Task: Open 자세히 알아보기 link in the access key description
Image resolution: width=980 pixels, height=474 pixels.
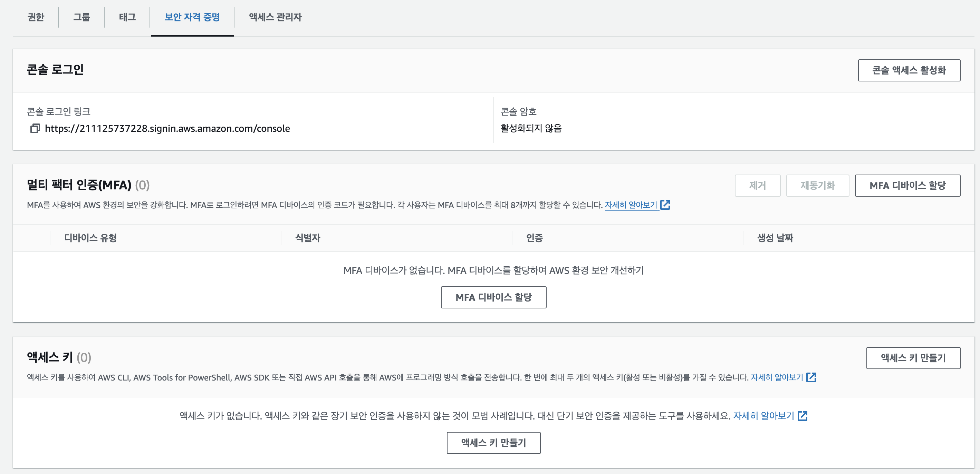Action: click(777, 377)
